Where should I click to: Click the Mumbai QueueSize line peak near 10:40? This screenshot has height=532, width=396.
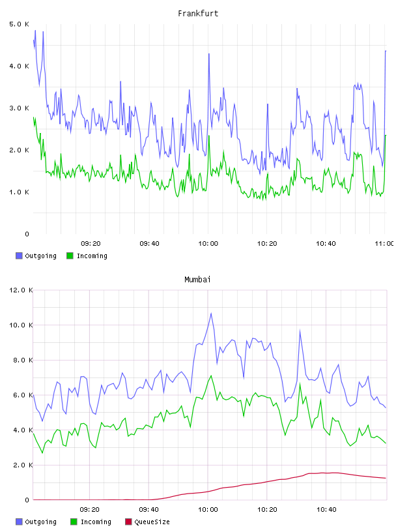pyautogui.click(x=334, y=473)
